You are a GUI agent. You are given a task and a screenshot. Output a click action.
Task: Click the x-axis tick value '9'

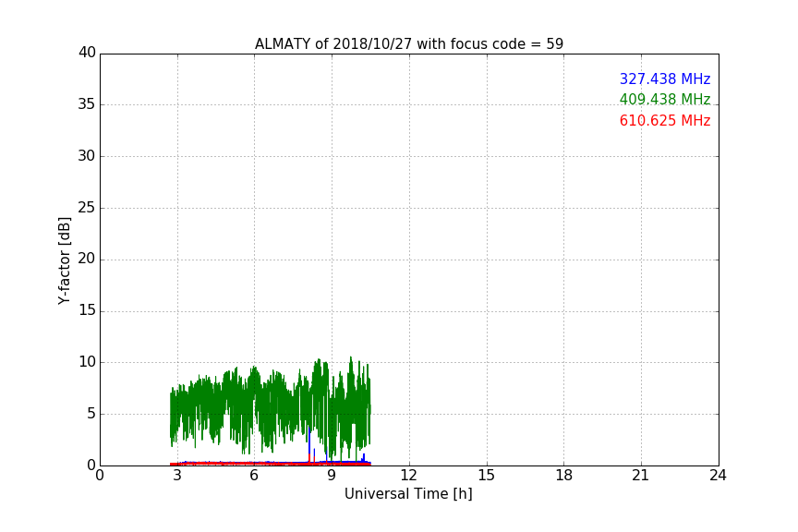pyautogui.click(x=332, y=476)
